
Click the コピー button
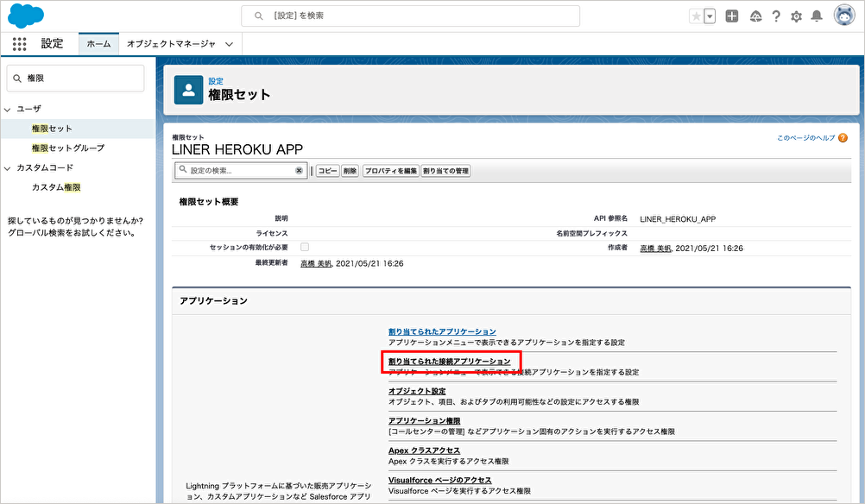327,171
